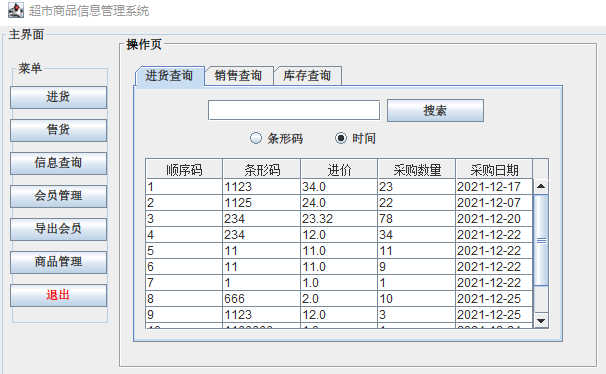Switch to the 进货查询 tab

click(169, 76)
